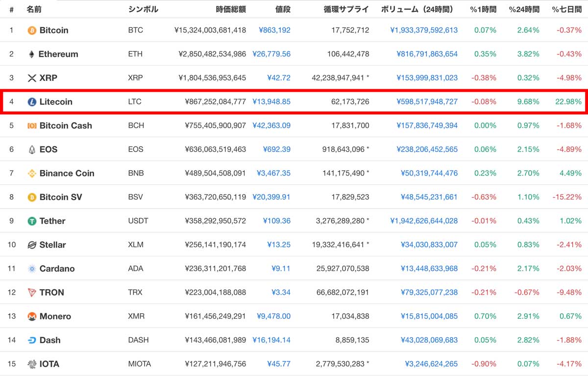
Task: Click the Cardano name link
Action: (57, 269)
